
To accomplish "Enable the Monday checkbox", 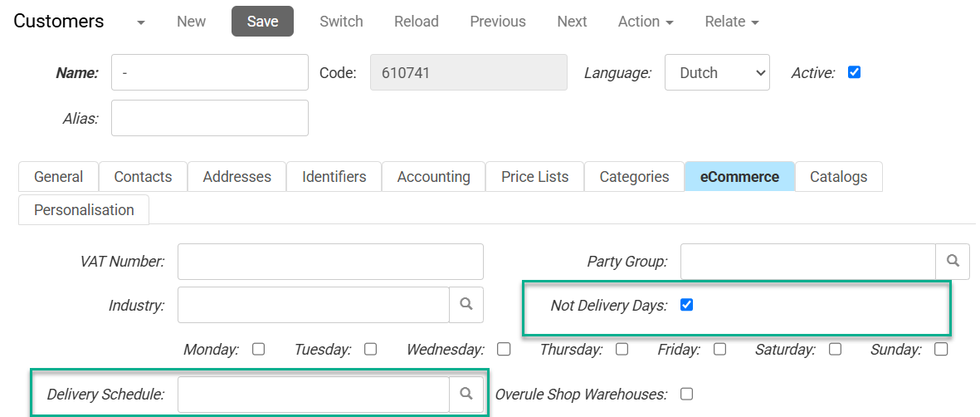I will pos(258,349).
